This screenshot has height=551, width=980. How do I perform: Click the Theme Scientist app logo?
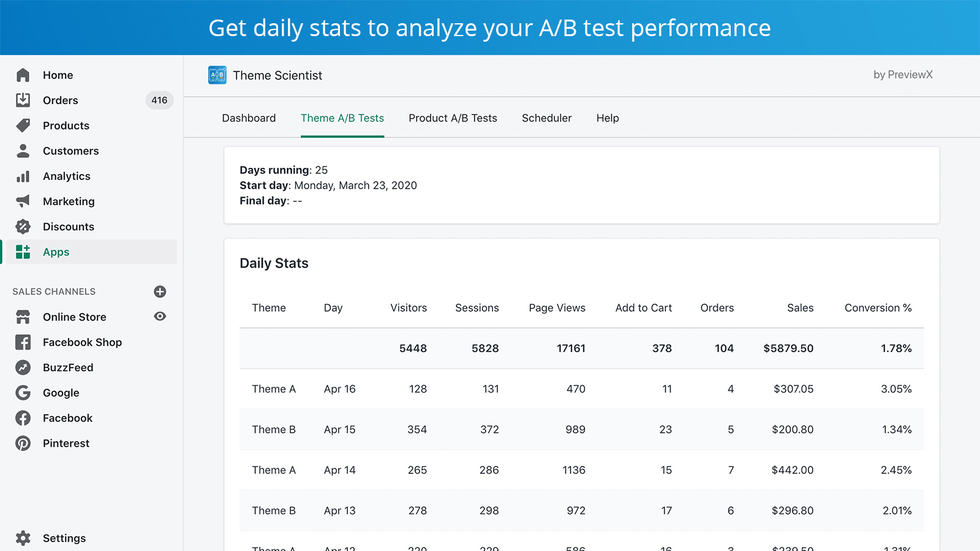pos(217,75)
